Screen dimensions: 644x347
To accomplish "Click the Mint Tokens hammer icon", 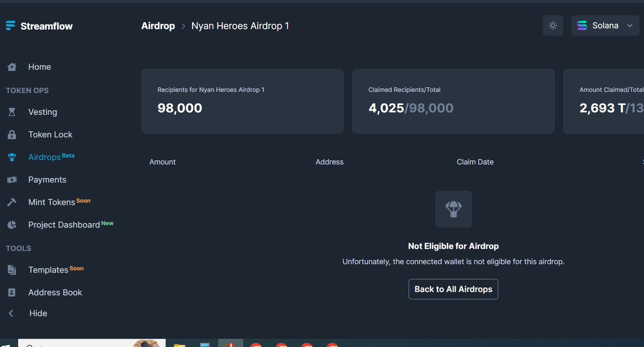I will [11, 202].
